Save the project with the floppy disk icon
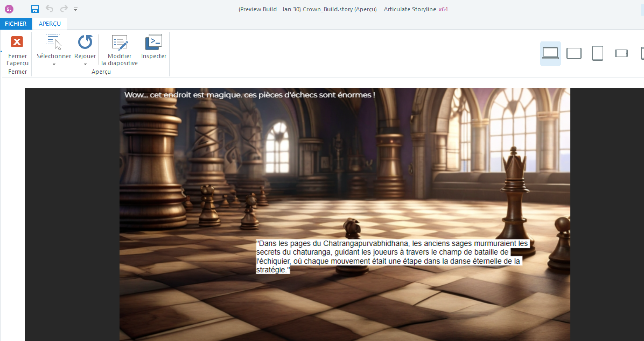This screenshot has height=341, width=644. [x=35, y=9]
